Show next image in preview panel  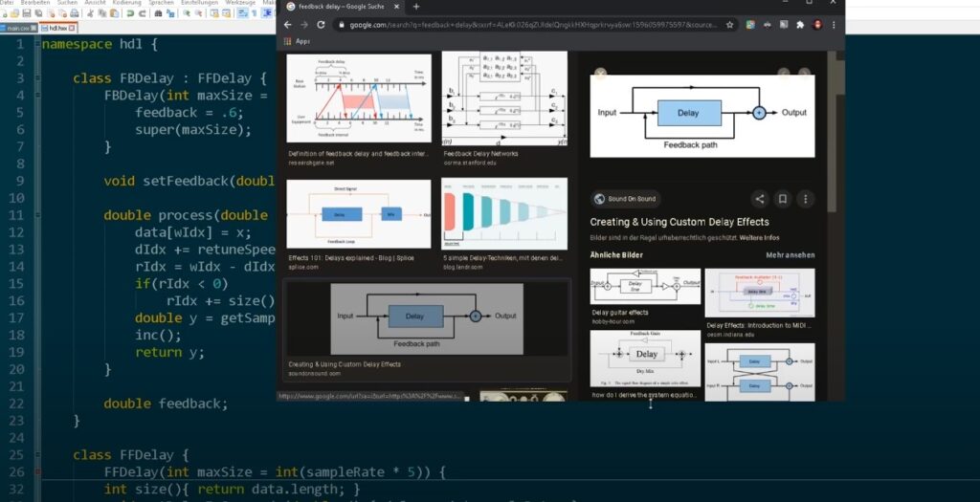point(805,74)
